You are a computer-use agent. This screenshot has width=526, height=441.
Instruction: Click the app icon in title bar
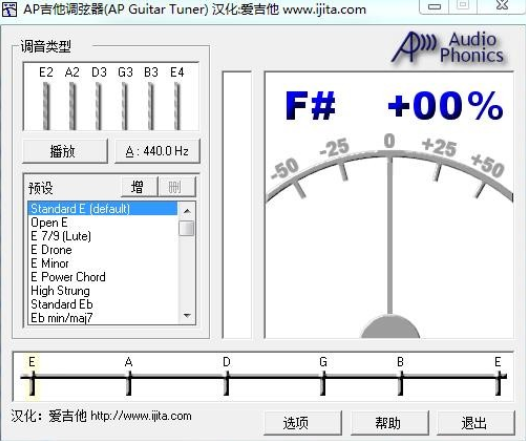(x=9, y=9)
